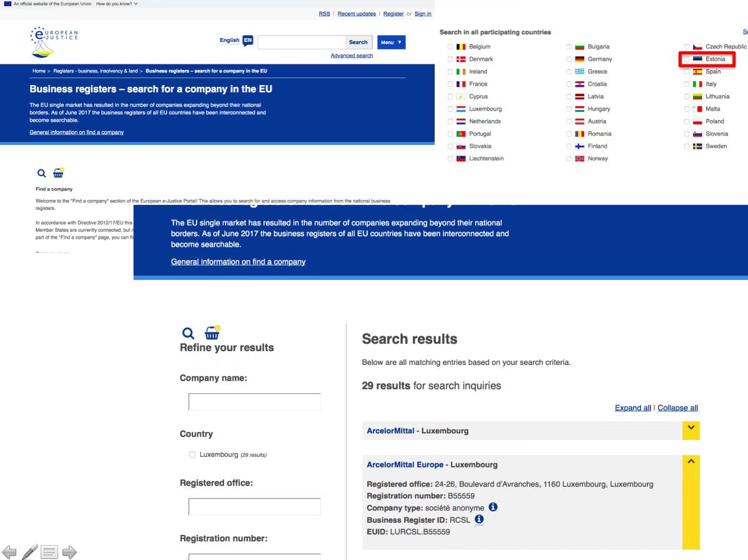Click the info icon beside société anonyme
This screenshot has height=560, width=748.
493,507
